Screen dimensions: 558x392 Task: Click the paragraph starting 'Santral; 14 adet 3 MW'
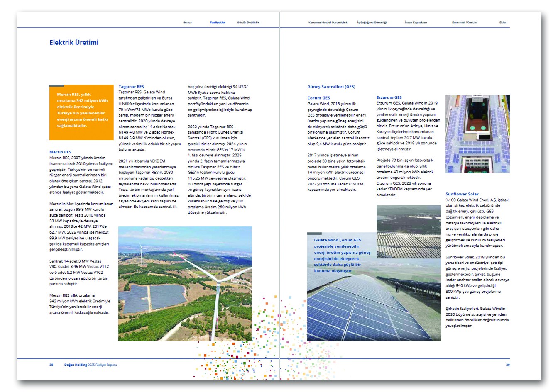click(79, 273)
